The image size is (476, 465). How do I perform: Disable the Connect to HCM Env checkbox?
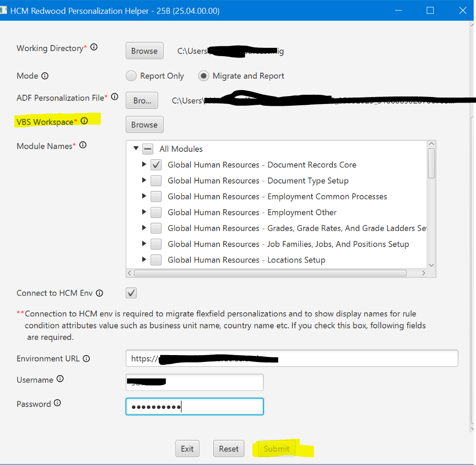(131, 293)
